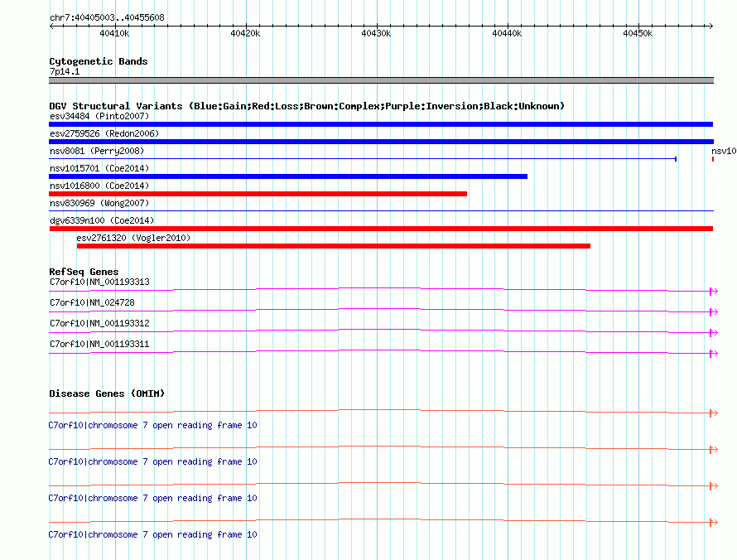Click the 7p14.1 band label
This screenshot has height=560, width=737.
point(65,71)
